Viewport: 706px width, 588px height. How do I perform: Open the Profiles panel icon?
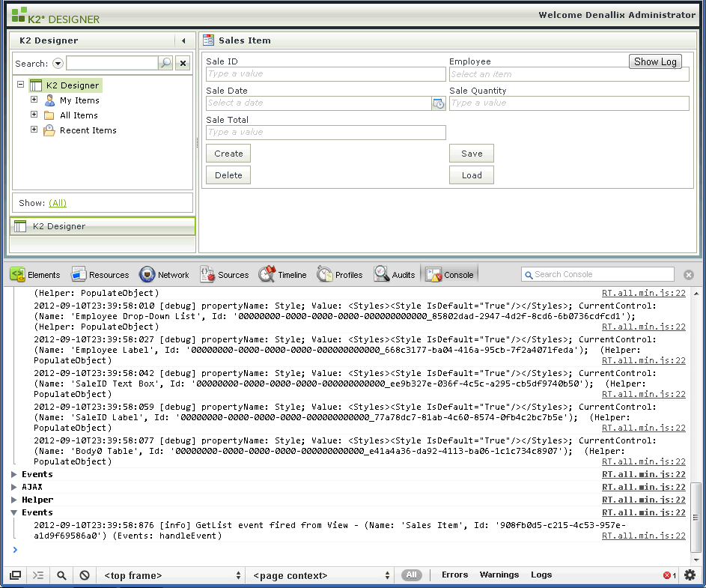point(324,274)
